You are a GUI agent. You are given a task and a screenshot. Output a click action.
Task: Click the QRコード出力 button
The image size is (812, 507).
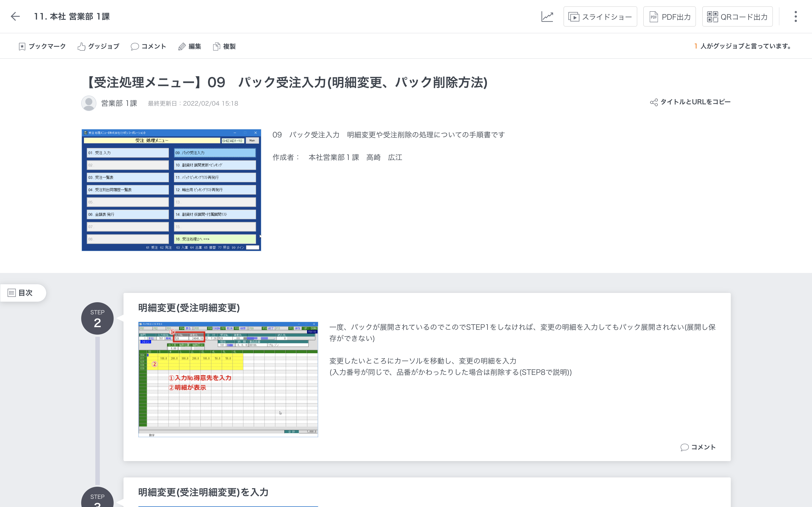click(737, 17)
